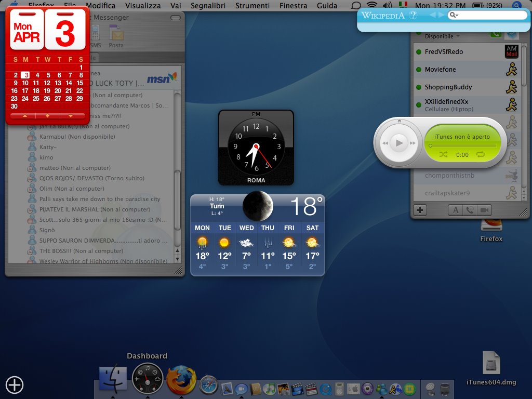532x399 pixels.
Task: Click the SMS phone icon in Messenger
Action: 96,36
